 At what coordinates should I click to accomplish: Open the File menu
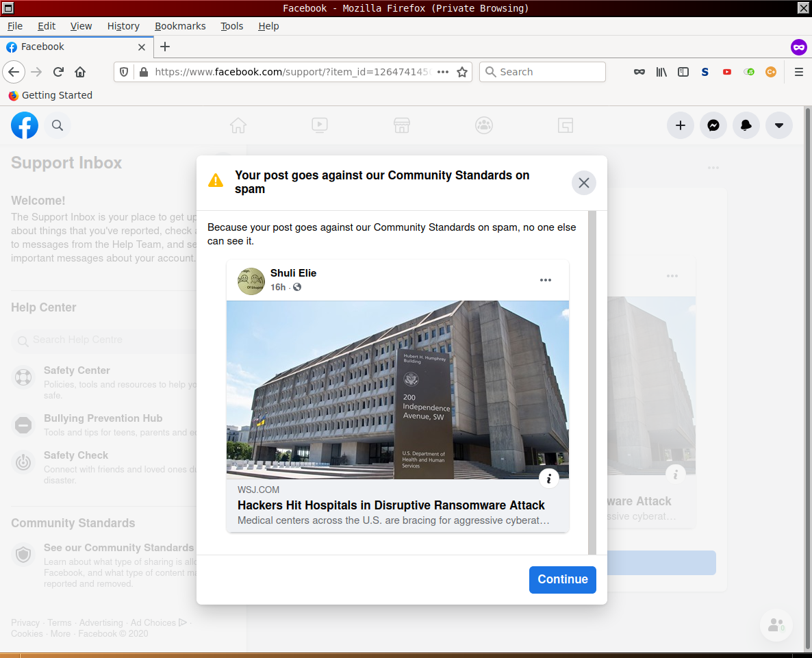point(15,26)
